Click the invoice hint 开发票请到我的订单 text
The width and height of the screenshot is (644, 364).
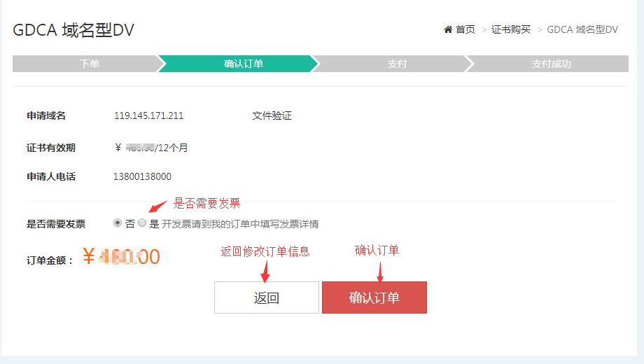[x=240, y=224]
